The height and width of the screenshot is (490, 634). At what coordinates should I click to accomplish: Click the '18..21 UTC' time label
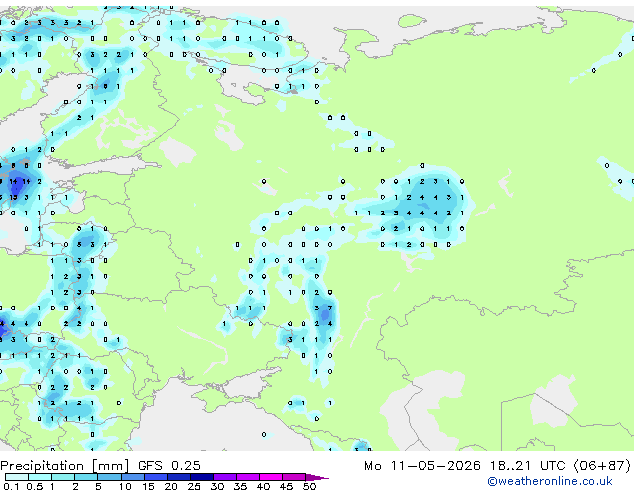point(528,466)
